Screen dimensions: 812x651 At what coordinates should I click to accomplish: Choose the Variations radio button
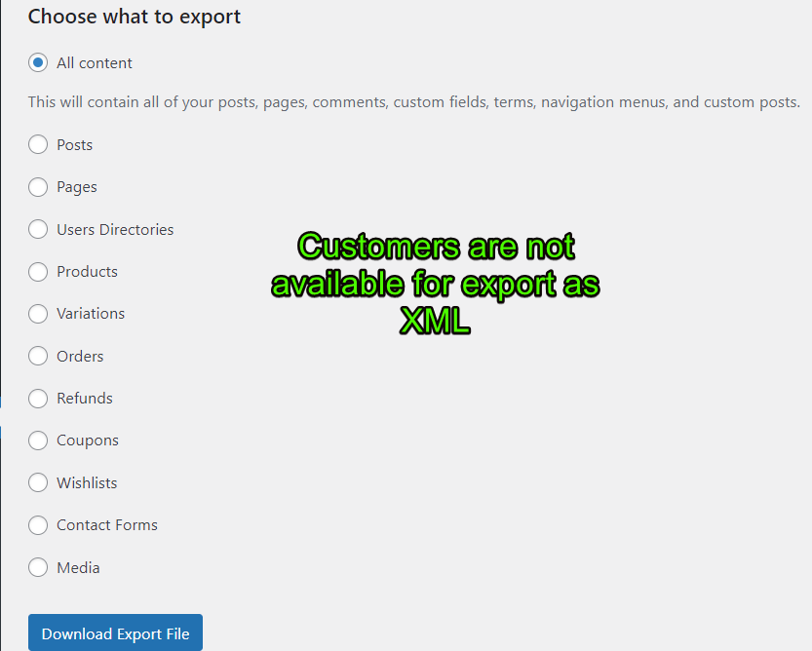click(38, 314)
